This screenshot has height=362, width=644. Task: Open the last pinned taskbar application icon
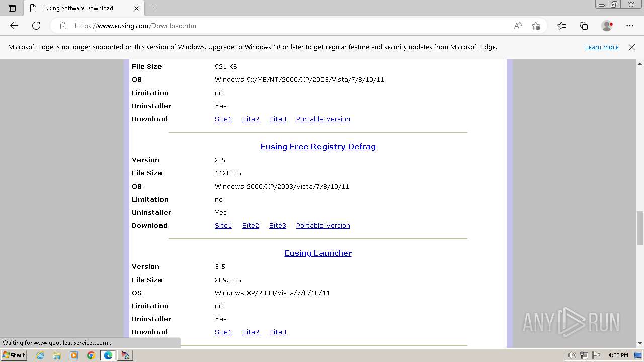click(125, 355)
